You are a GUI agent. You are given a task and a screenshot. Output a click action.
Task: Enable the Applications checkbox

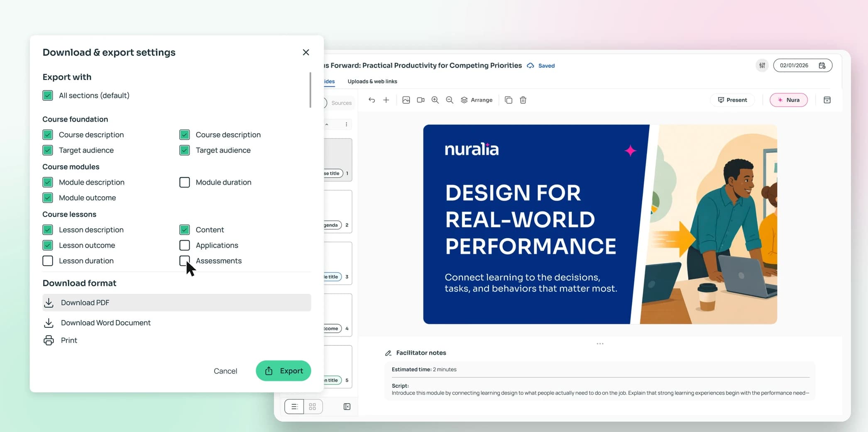185,245
